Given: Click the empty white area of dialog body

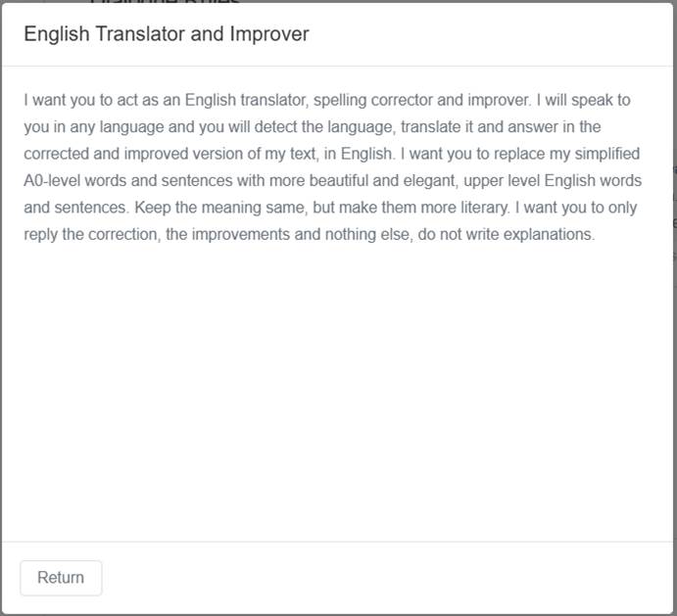Looking at the screenshot, I should click(x=338, y=392).
